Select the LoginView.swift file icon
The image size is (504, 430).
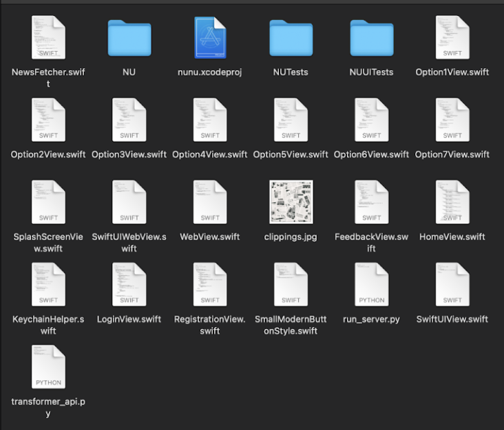click(129, 285)
